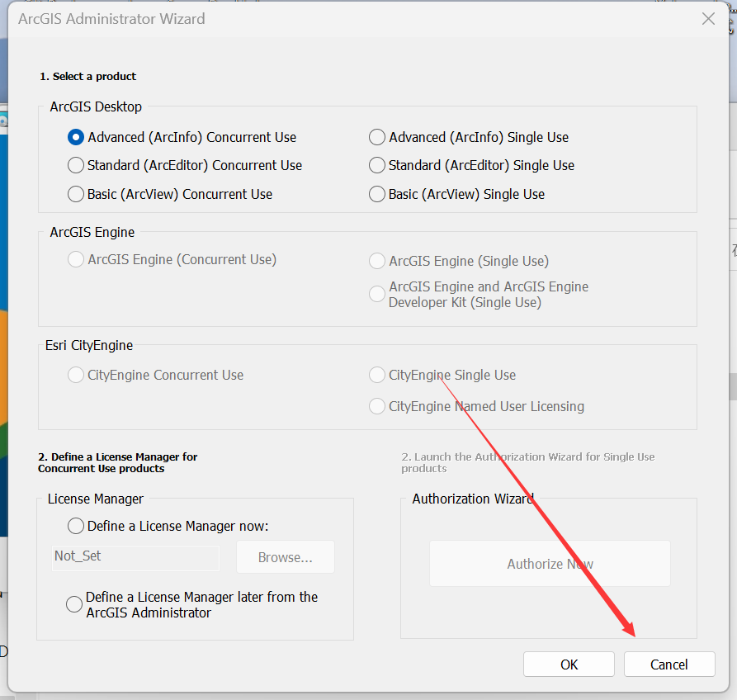Pick Basic (ArcView) Concurrent Use radio button
This screenshot has height=700, width=737.
pos(76,194)
